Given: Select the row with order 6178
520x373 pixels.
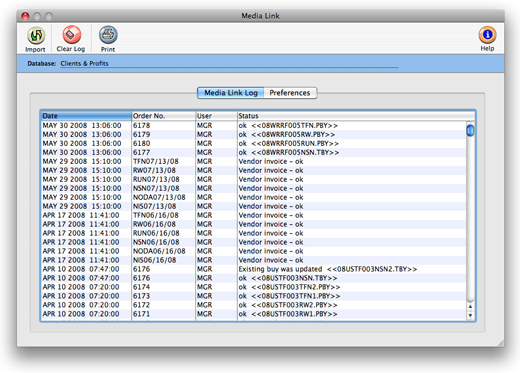Looking at the screenshot, I should (x=253, y=126).
